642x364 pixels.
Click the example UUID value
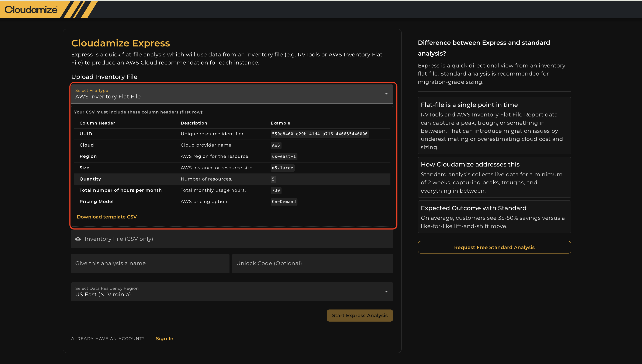tap(320, 134)
